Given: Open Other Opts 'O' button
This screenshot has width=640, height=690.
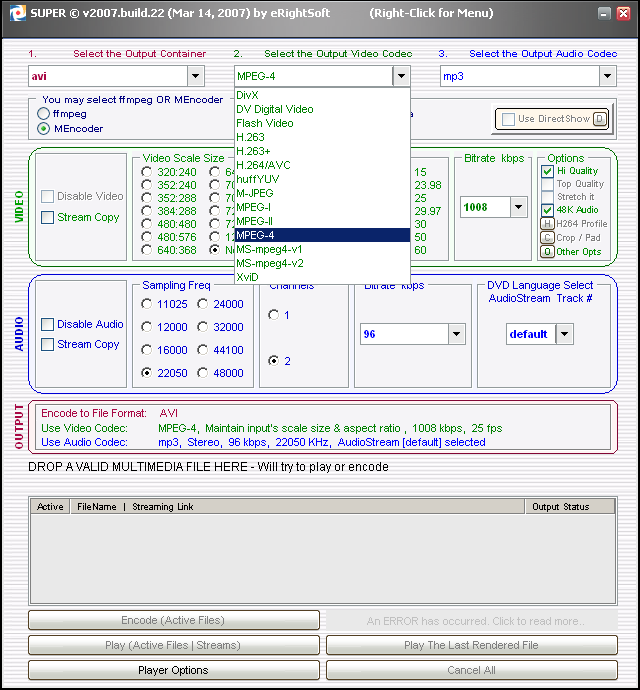Looking at the screenshot, I should click(x=547, y=252).
